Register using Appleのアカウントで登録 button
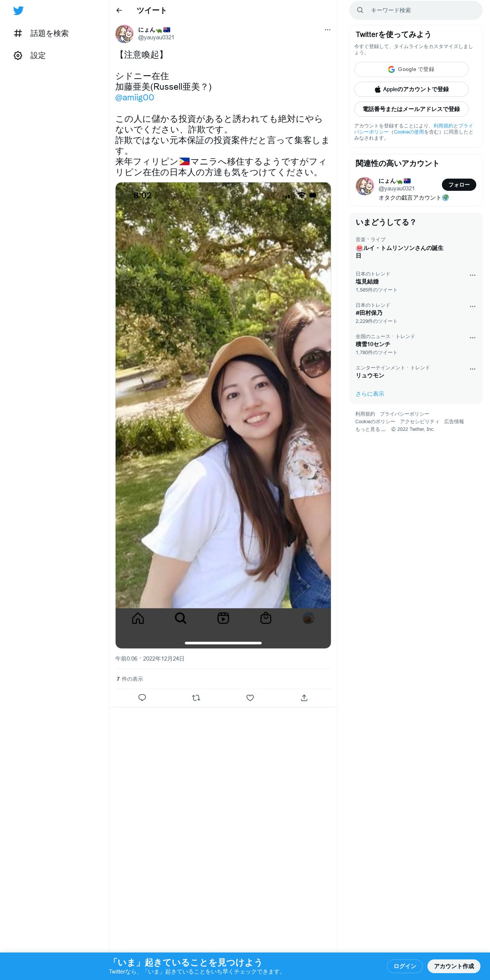Image resolution: width=490 pixels, height=980 pixels. pyautogui.click(x=411, y=89)
